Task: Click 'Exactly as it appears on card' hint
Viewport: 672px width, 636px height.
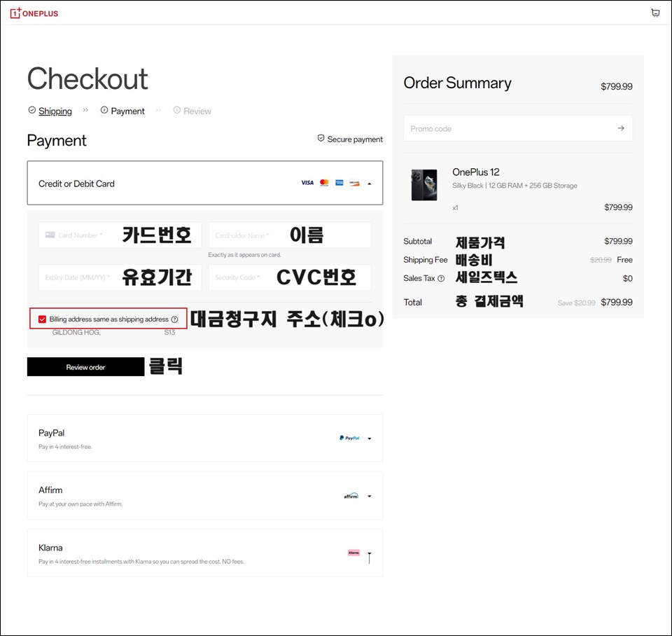Action: coord(244,255)
